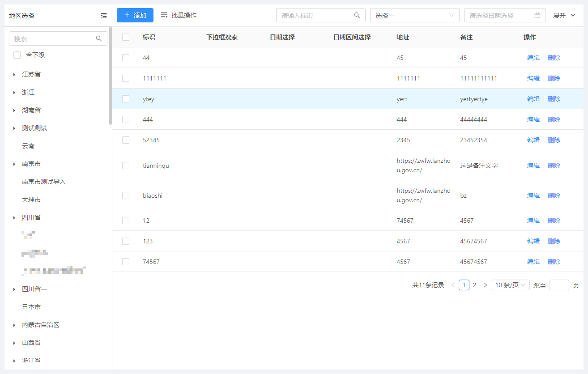This screenshot has width=588, height=374.
Task: Expand filters with the 展开 toggle
Action: pos(564,16)
